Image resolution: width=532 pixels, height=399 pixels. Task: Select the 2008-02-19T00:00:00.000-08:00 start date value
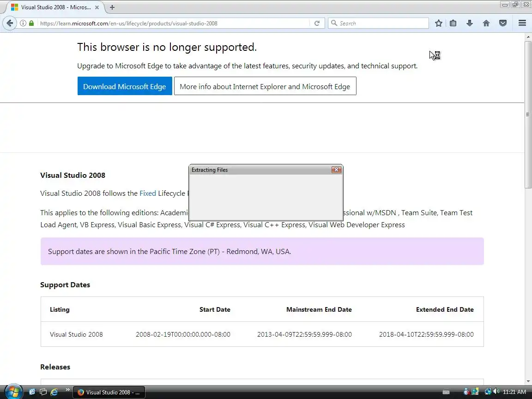(x=183, y=334)
